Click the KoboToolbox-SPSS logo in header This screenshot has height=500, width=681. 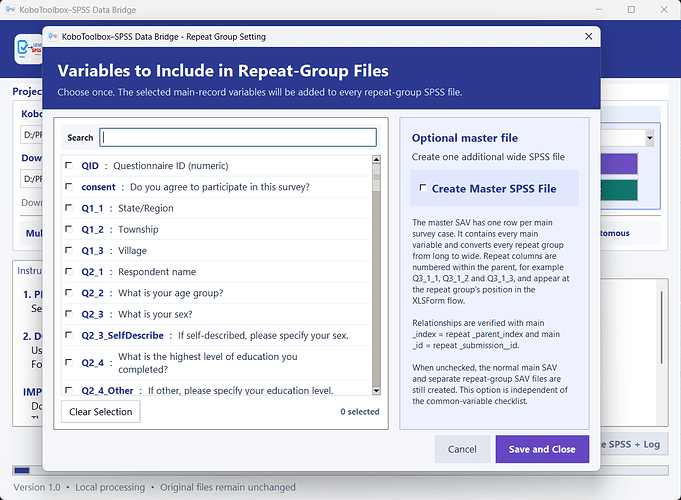28,49
